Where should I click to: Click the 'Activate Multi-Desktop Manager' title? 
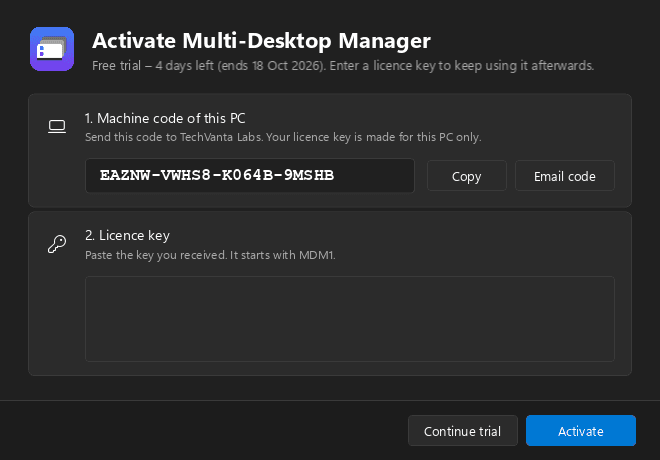pyautogui.click(x=261, y=41)
